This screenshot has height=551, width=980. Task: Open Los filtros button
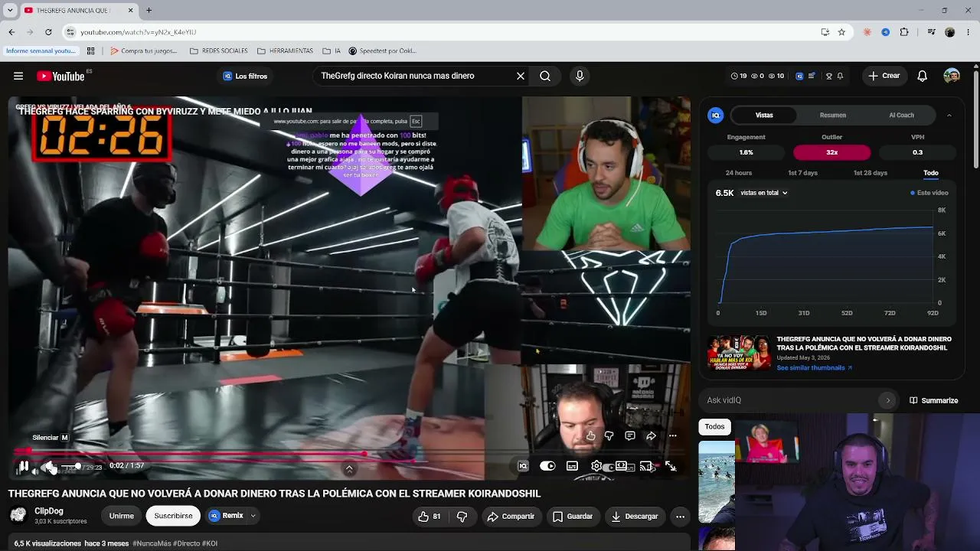coord(245,76)
